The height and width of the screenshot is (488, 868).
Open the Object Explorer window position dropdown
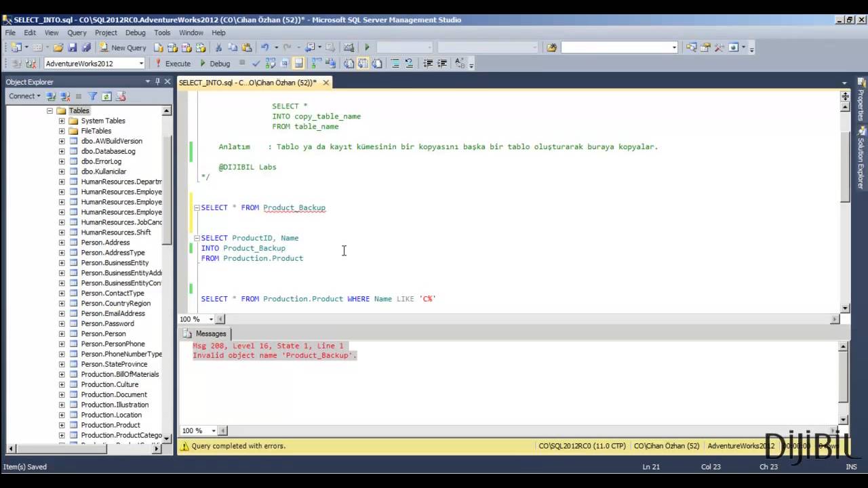pyautogui.click(x=148, y=81)
